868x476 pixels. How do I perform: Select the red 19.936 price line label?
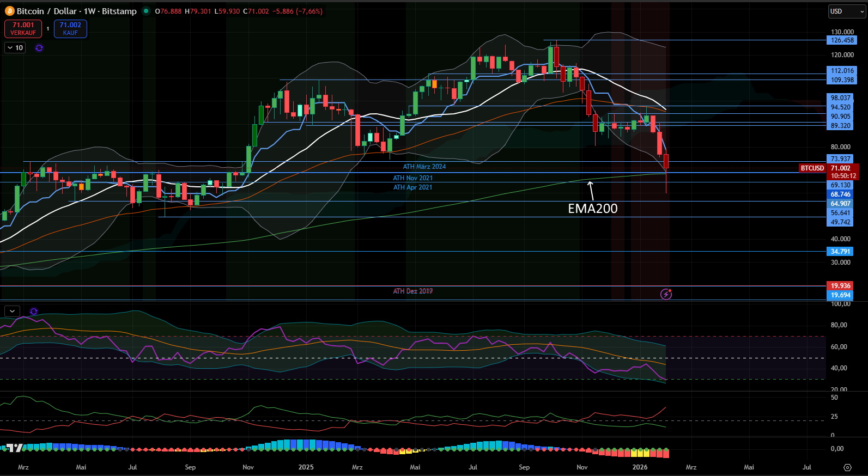click(x=840, y=286)
